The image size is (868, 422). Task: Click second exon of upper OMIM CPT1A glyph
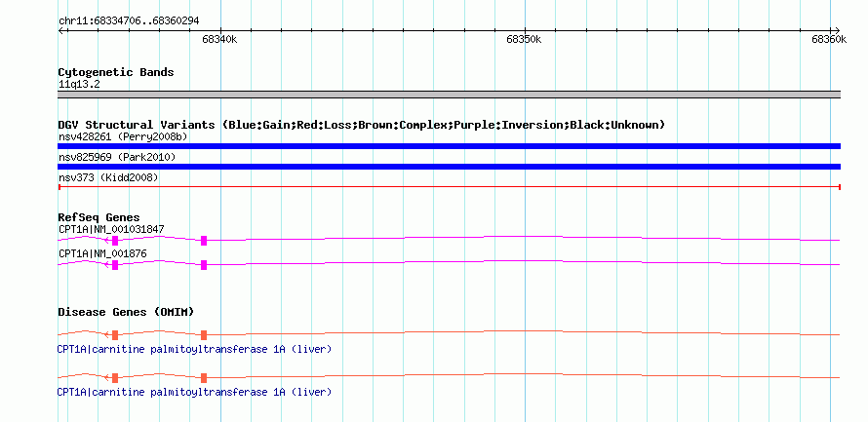(204, 334)
